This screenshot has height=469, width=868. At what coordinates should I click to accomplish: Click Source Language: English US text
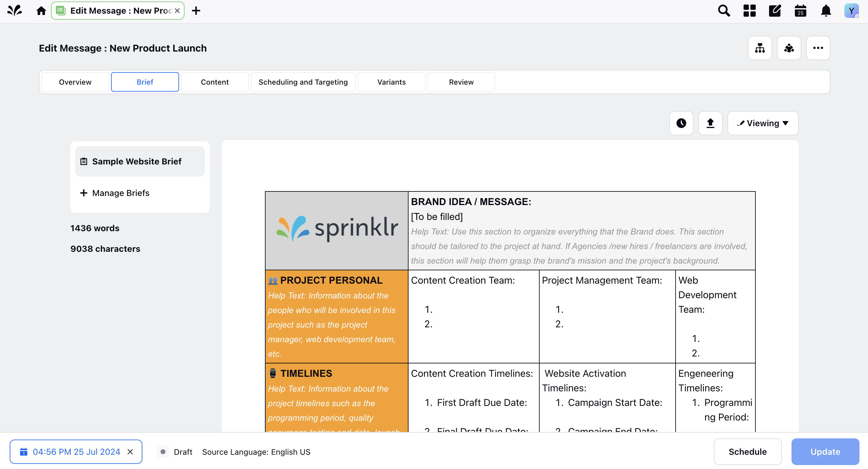(256, 452)
